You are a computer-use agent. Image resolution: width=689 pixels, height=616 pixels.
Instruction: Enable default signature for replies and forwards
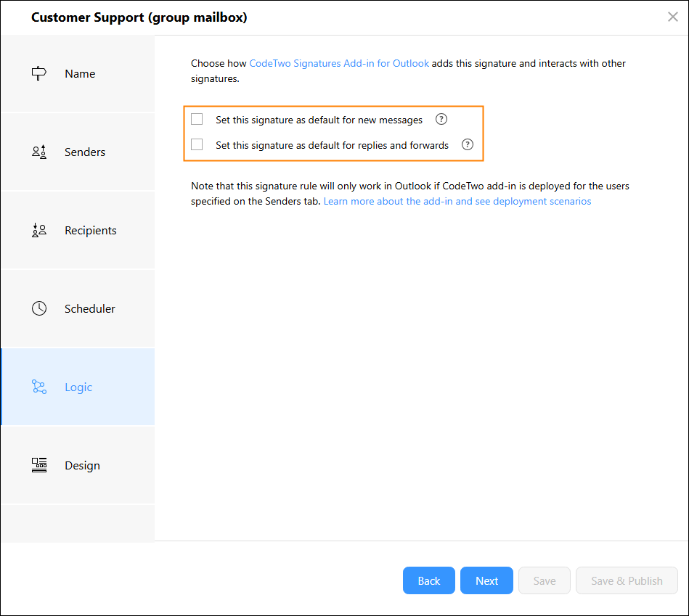[x=197, y=144]
